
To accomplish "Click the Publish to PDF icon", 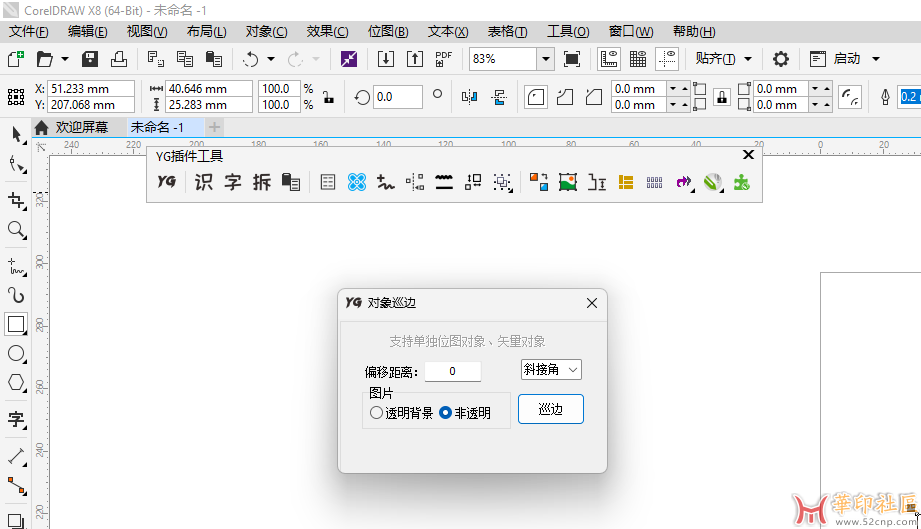I will 443,59.
